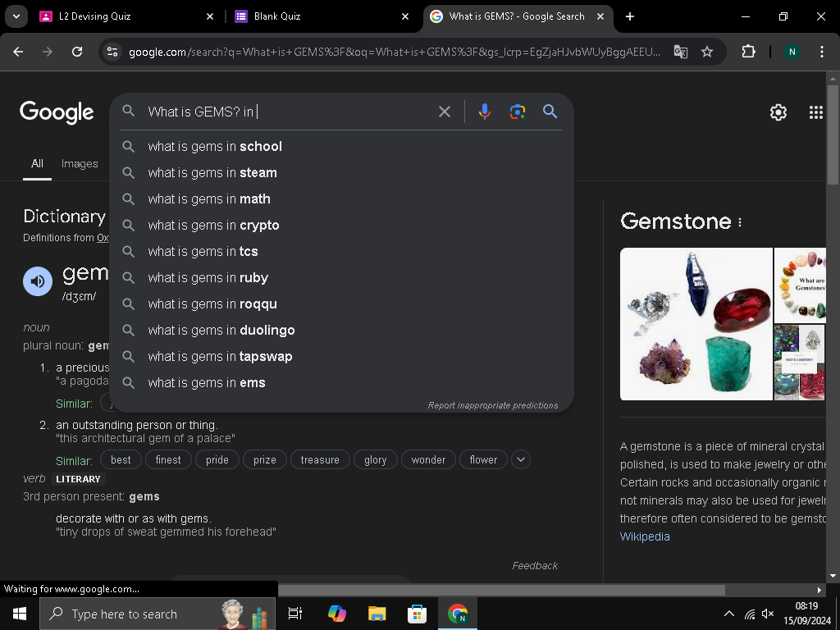This screenshot has width=840, height=630.
Task: Choose suggestion what is gems in school
Action: coord(341,146)
